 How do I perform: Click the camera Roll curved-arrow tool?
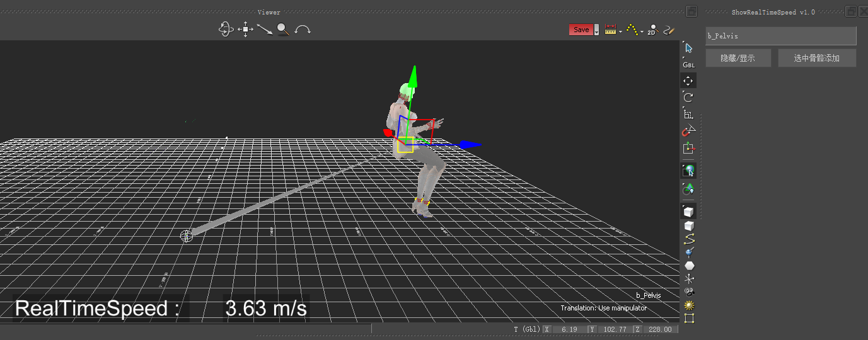(303, 30)
